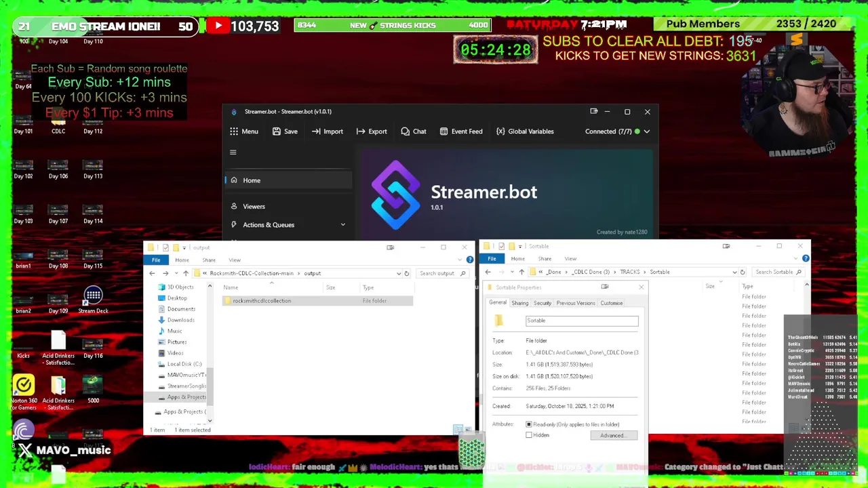Switch to Customise tab in Sortable Properties
Viewport: 868px width, 488px height.
point(611,303)
